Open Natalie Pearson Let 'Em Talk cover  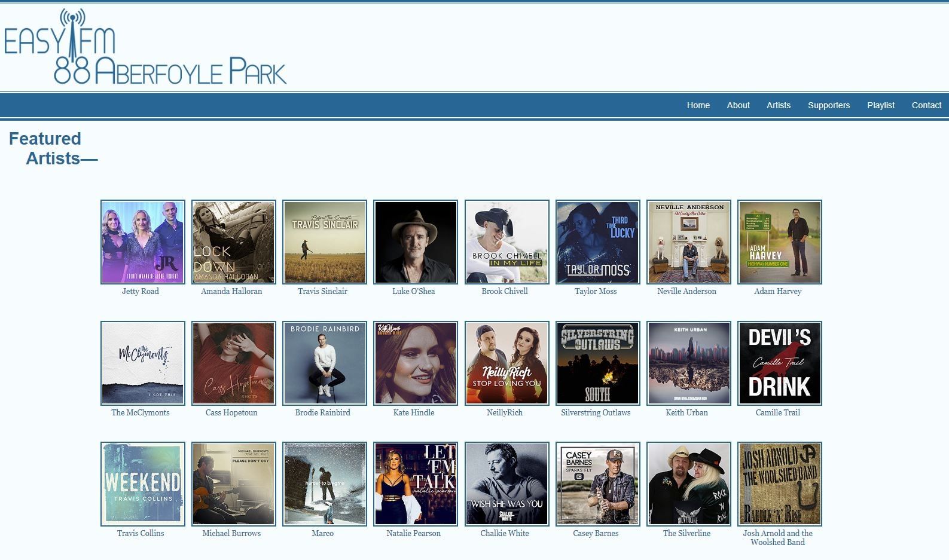coord(416,484)
